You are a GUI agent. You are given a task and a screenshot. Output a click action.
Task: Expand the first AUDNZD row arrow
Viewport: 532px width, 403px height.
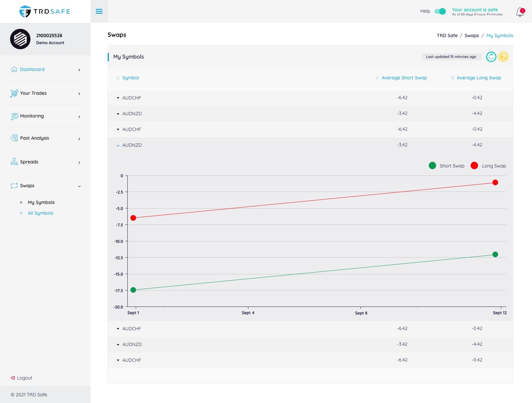118,114
